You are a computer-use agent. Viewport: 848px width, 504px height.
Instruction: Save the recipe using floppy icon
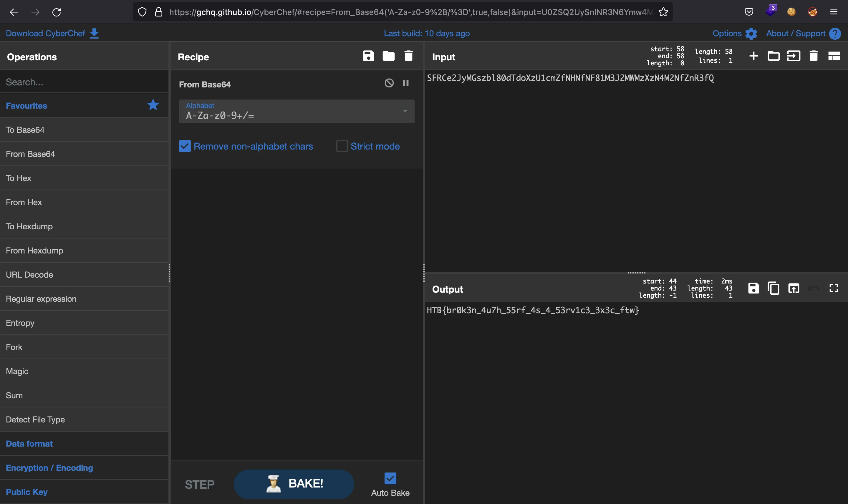368,56
